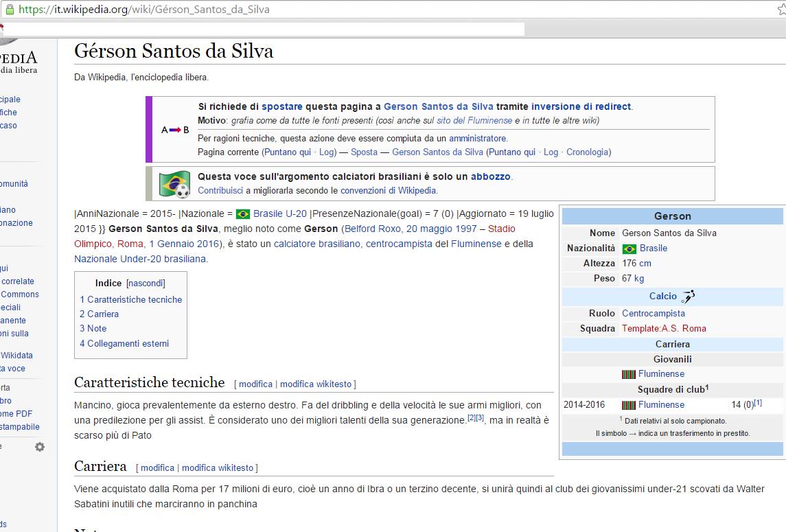
Task: Click 'cm' unit link in Altezza row
Action: pyautogui.click(x=645, y=263)
